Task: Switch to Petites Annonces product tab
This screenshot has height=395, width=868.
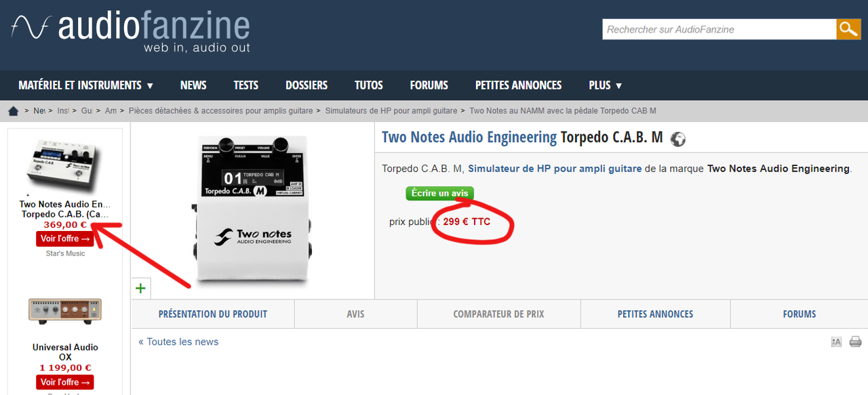Action: 656,314
